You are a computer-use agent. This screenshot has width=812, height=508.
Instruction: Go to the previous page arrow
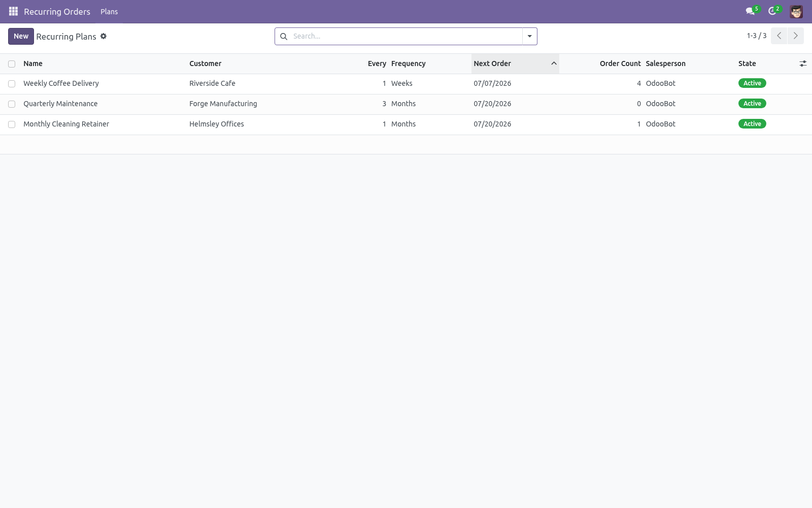coord(779,36)
